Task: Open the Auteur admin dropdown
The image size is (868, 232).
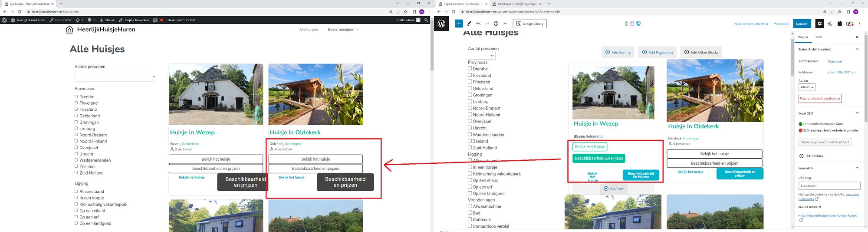Action: [x=807, y=87]
